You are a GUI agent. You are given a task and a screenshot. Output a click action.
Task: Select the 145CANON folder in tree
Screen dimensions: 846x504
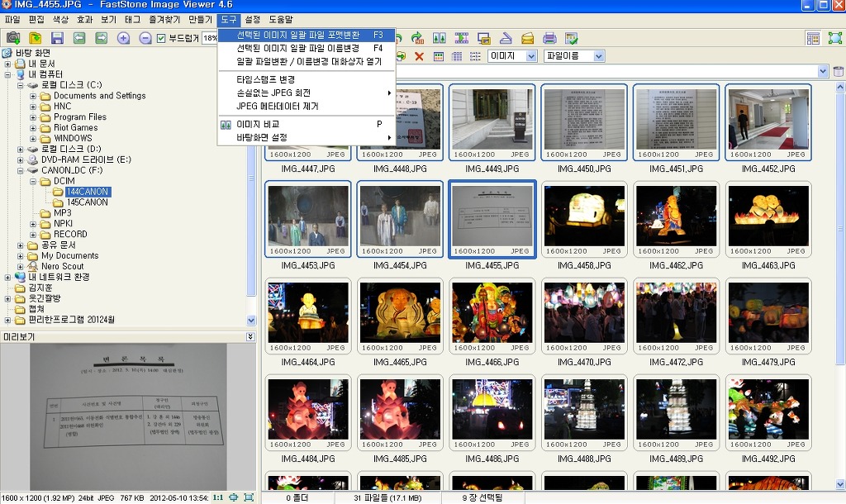point(87,202)
